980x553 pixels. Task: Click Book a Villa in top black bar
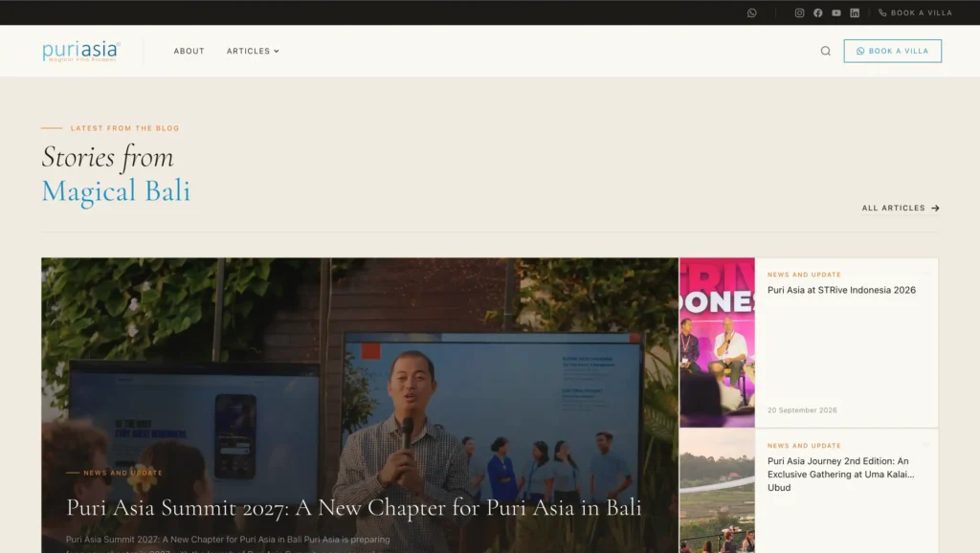point(916,13)
